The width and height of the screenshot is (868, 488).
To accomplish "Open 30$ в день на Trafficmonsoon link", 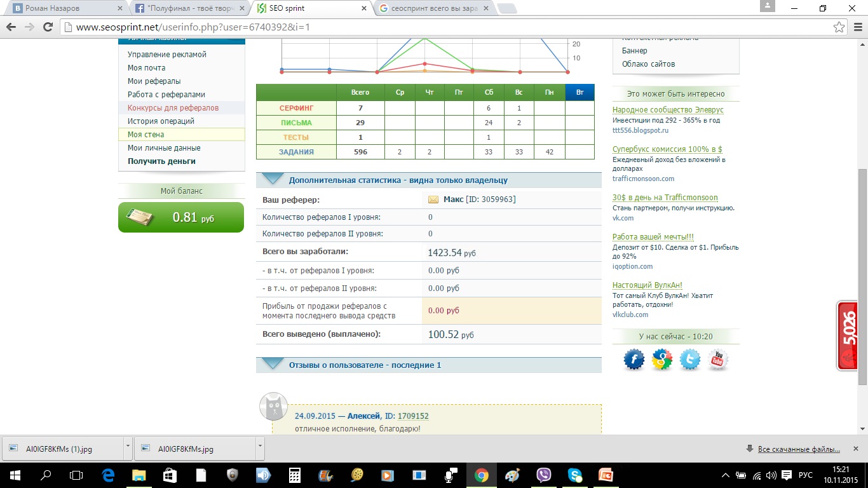I will 665,198.
